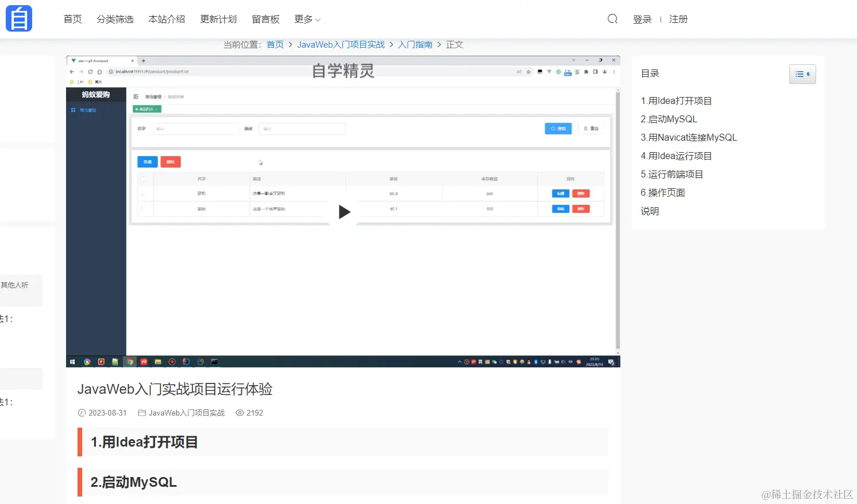Click the 其他人听 text on left edge
Image resolution: width=857 pixels, height=504 pixels.
(14, 285)
